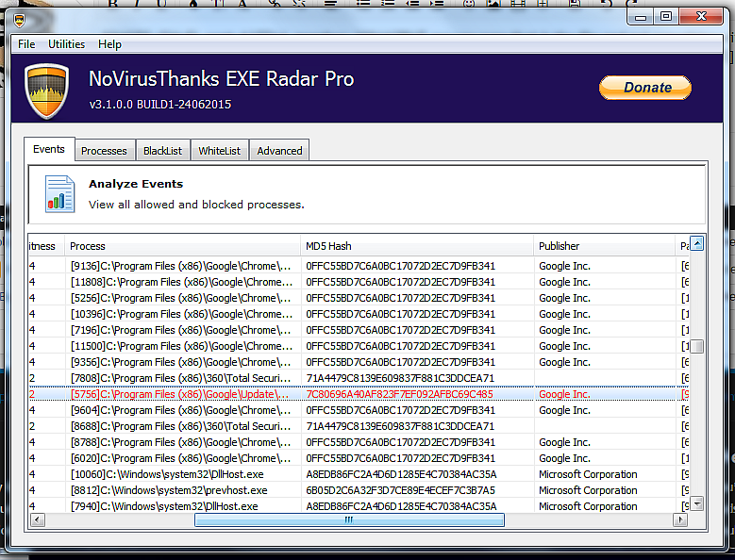735x560 pixels.
Task: Select the [11808] Chrome process row
Action: tap(359, 282)
